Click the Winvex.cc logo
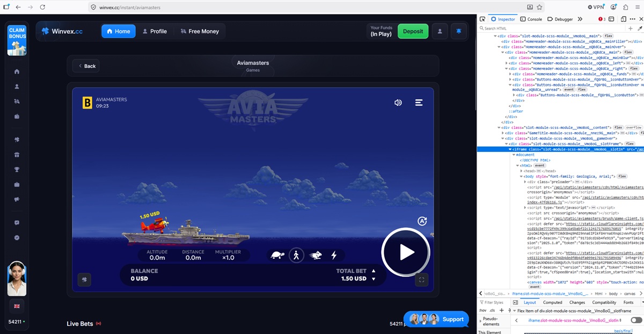 click(62, 31)
